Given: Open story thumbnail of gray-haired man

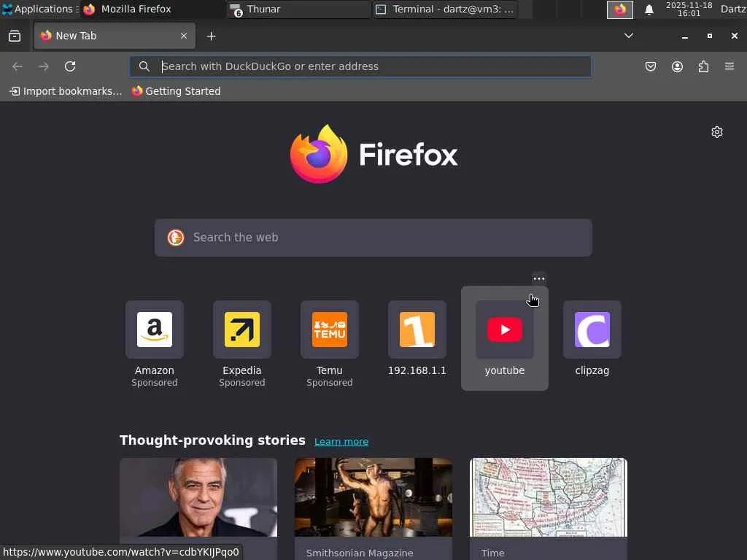Looking at the screenshot, I should coord(198,497).
